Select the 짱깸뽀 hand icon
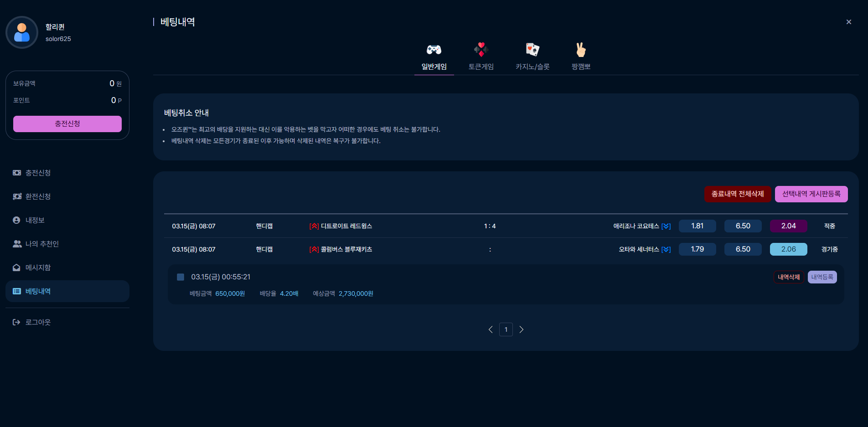The image size is (868, 427). click(x=581, y=49)
